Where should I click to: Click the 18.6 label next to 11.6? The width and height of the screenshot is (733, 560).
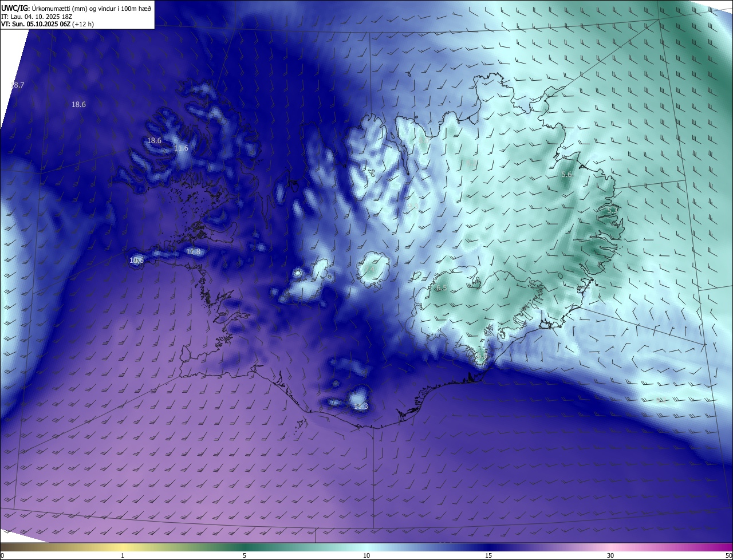[x=155, y=141]
